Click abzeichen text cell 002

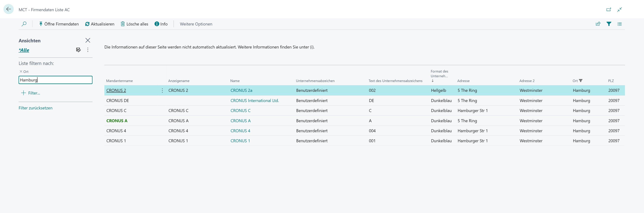coord(372,90)
